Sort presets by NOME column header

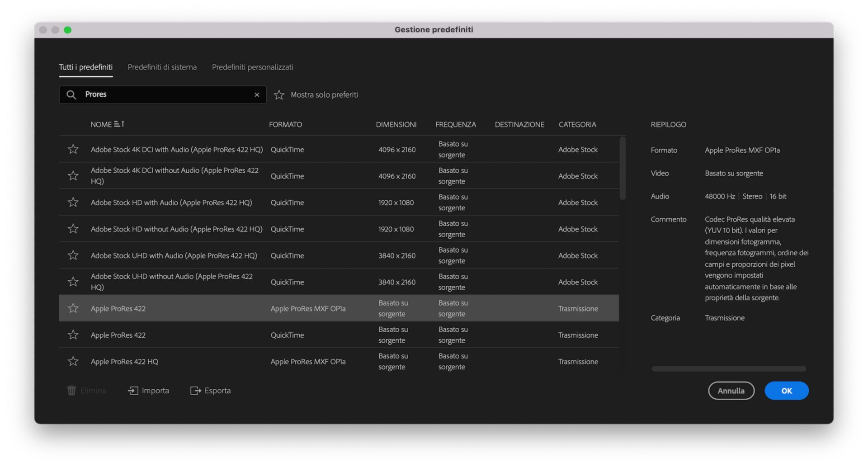tap(101, 124)
